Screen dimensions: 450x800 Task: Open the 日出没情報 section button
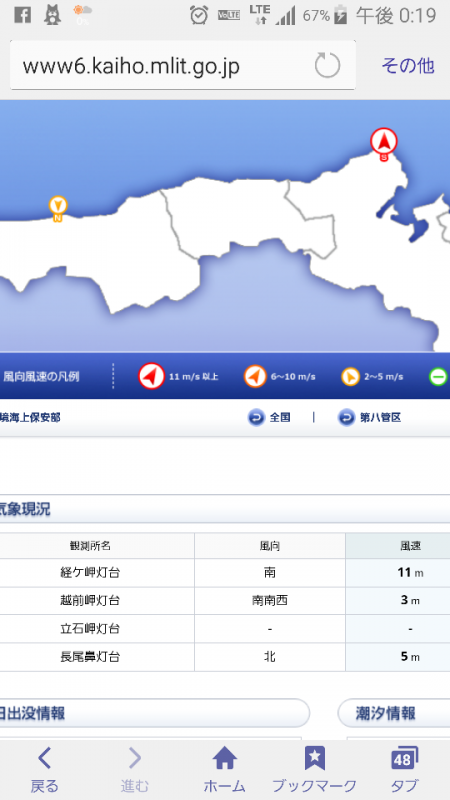(153, 713)
